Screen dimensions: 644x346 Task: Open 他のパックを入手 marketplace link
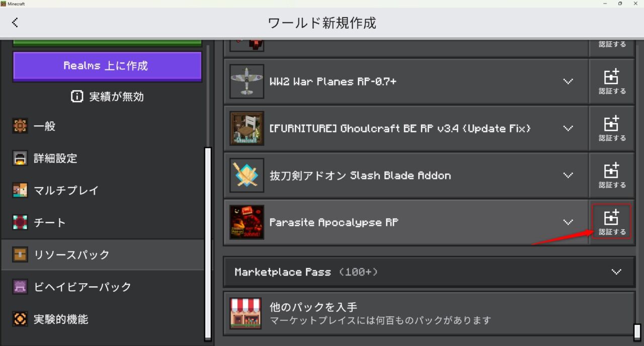[x=429, y=313]
